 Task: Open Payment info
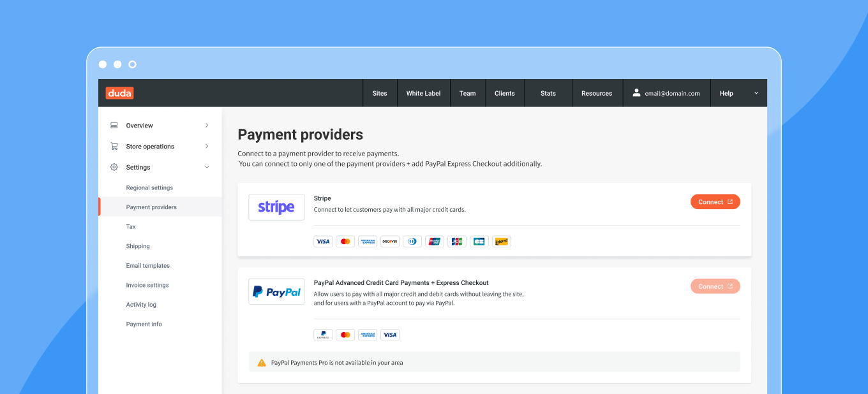click(x=144, y=324)
